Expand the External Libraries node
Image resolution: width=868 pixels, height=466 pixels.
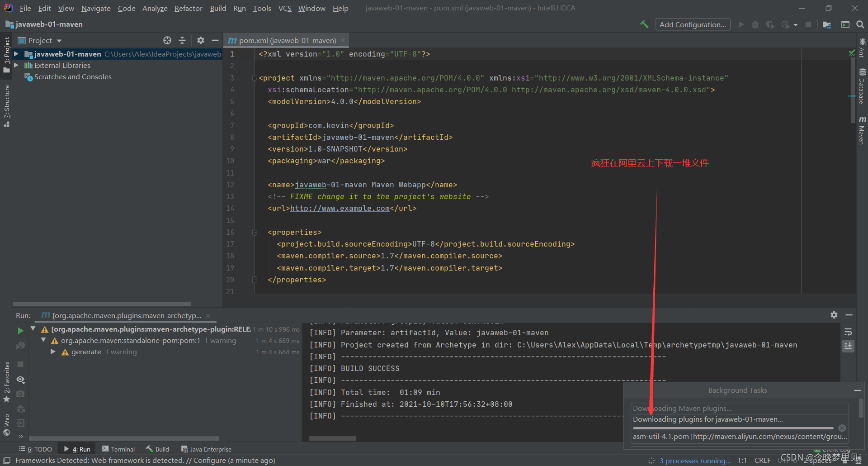16,65
